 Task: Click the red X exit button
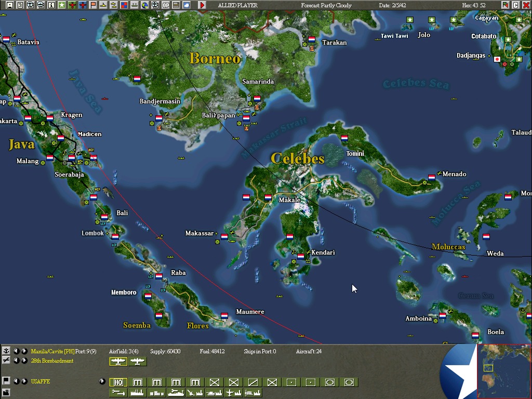coord(526,5)
